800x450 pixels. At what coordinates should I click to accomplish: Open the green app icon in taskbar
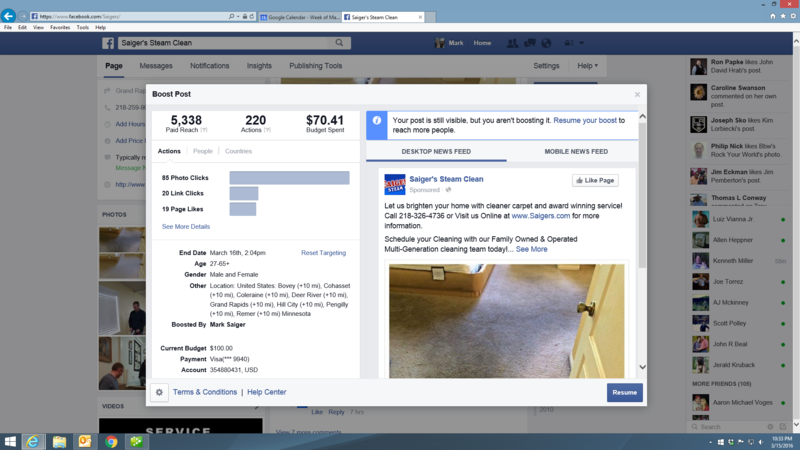[x=136, y=442]
